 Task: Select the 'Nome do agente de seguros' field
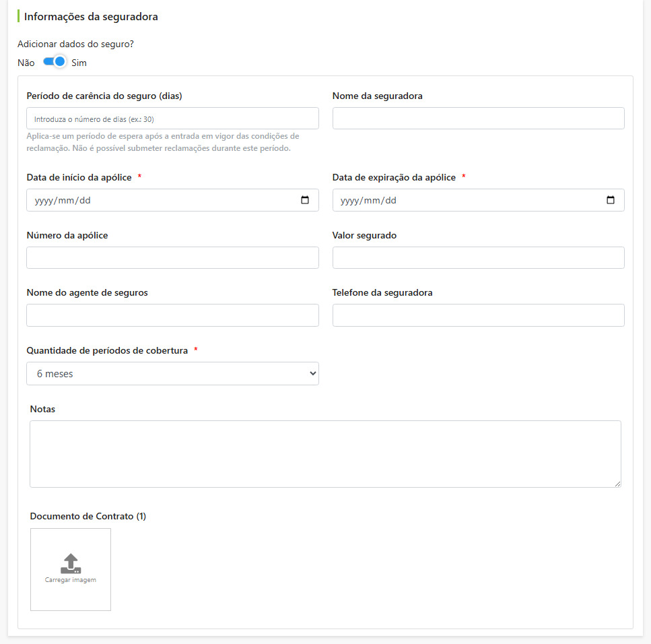pos(173,315)
